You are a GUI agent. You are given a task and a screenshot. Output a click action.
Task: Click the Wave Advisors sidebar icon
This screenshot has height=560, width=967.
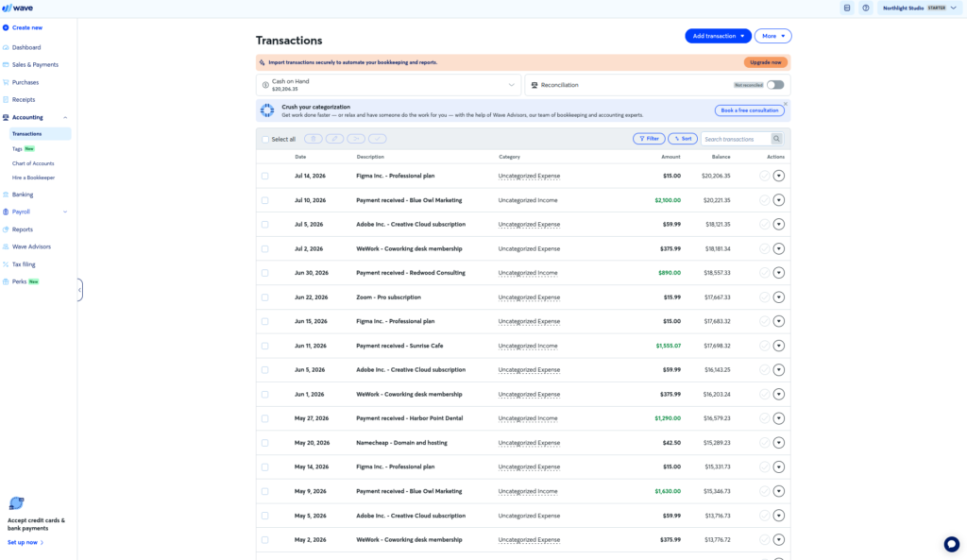(x=6, y=246)
